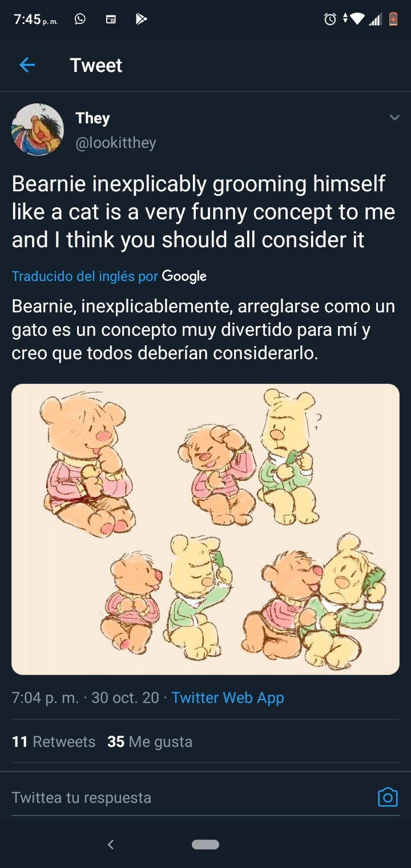Screen dimensions: 411x868
Task: Open the 'Traducido del inglés por Google' link
Action: 109,276
